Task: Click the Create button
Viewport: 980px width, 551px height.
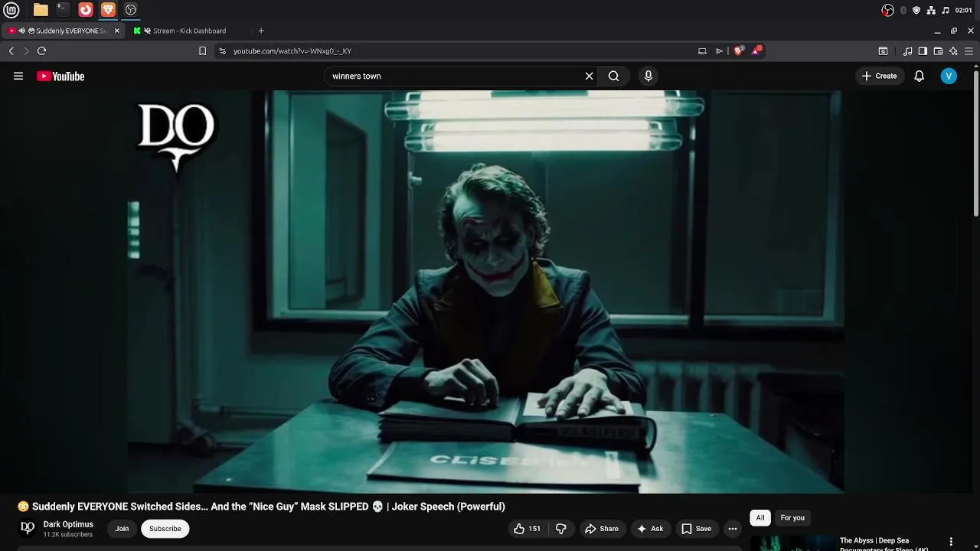Action: (x=879, y=76)
